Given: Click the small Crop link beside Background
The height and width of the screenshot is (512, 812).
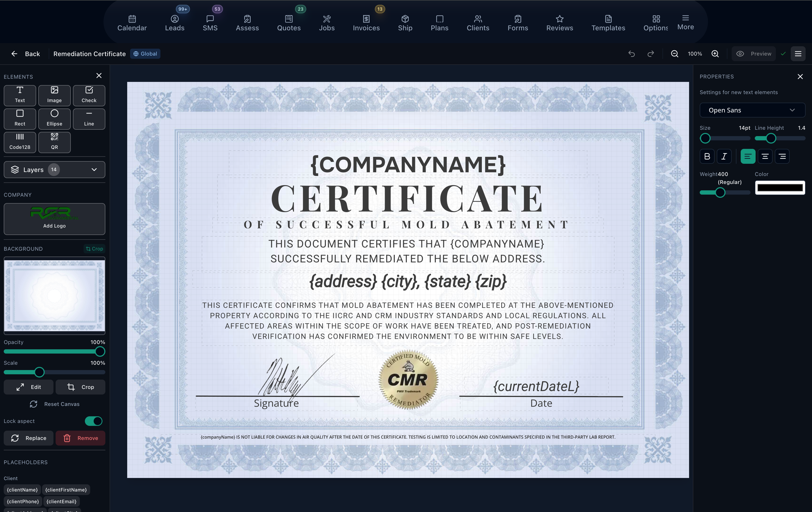Looking at the screenshot, I should point(94,249).
